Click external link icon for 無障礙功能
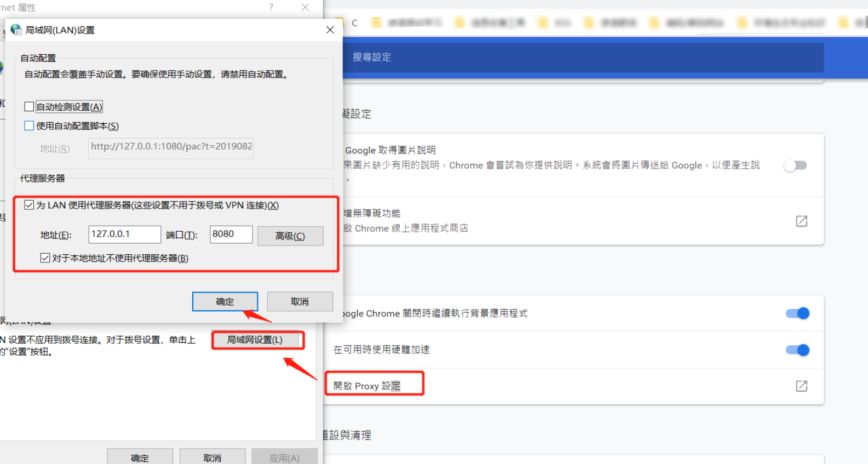The image size is (868, 464). tap(802, 221)
